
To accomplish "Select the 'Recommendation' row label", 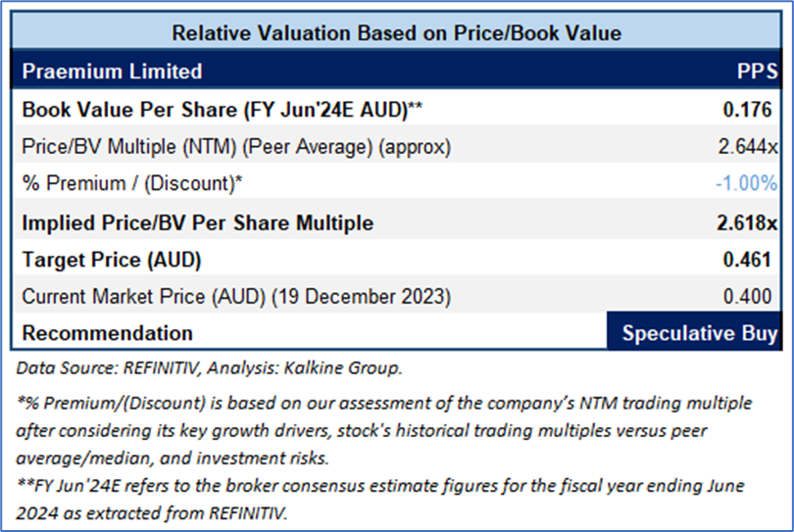I will tap(108, 333).
